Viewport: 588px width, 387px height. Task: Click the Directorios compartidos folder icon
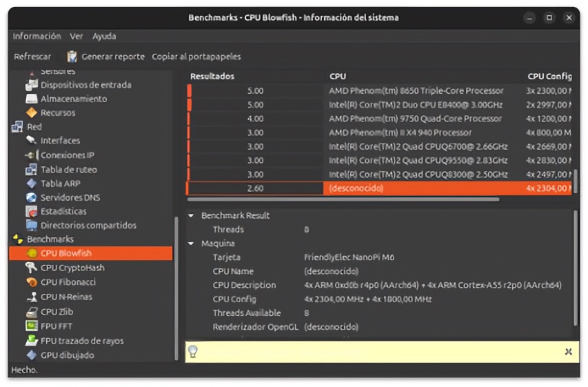pos(32,226)
